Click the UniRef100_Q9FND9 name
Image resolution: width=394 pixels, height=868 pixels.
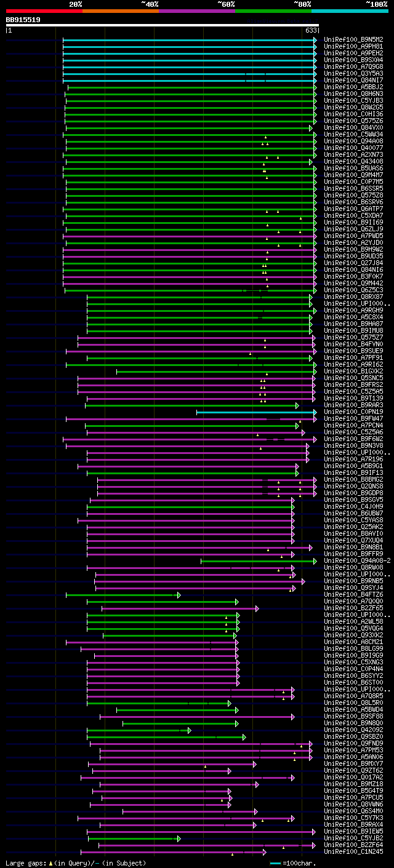pos(355,744)
